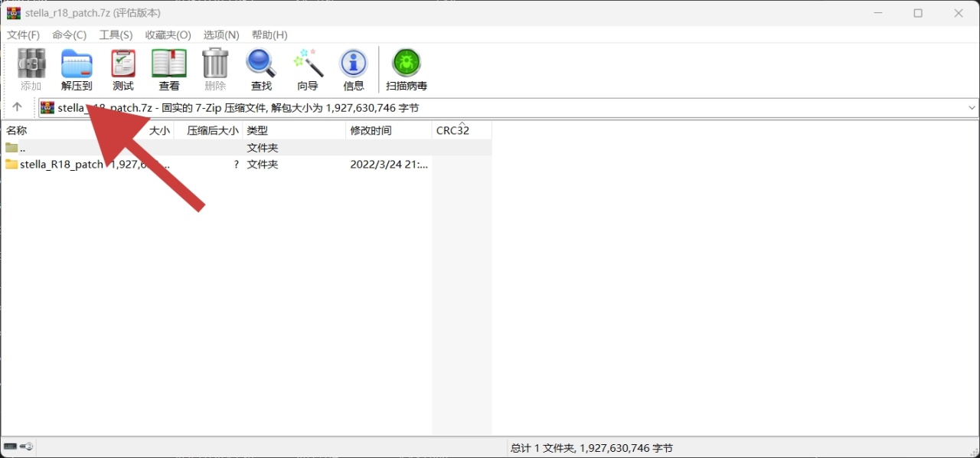Image resolution: width=980 pixels, height=458 pixels.
Task: Open the 帮助(H) menu
Action: (269, 34)
